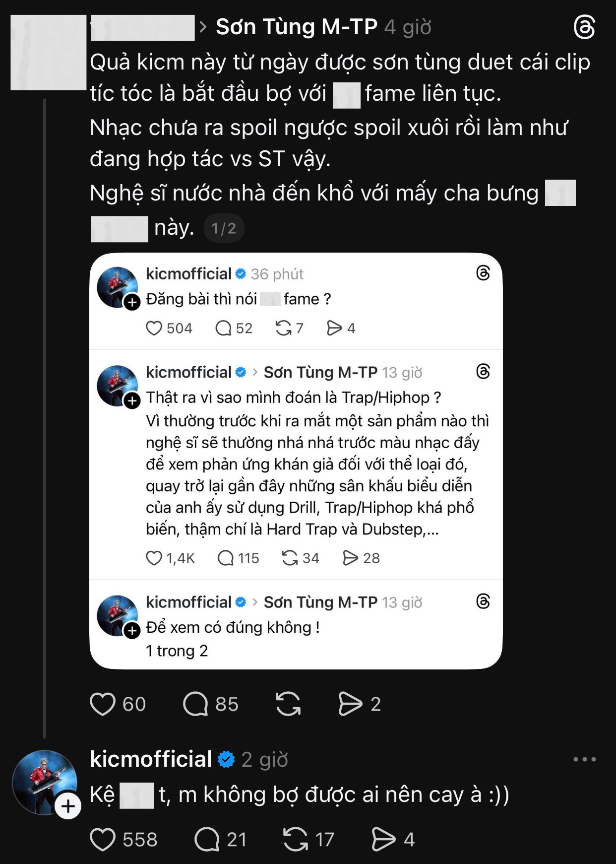Screen dimensions: 616x864
Task: Tap the '2 giờ' timestamp on kicmofficial's reply
Action: 264,760
